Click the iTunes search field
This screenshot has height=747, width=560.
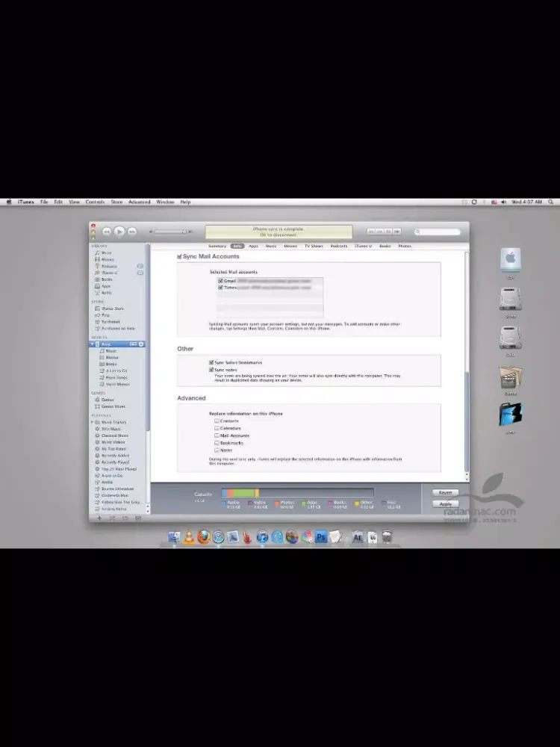tap(437, 232)
